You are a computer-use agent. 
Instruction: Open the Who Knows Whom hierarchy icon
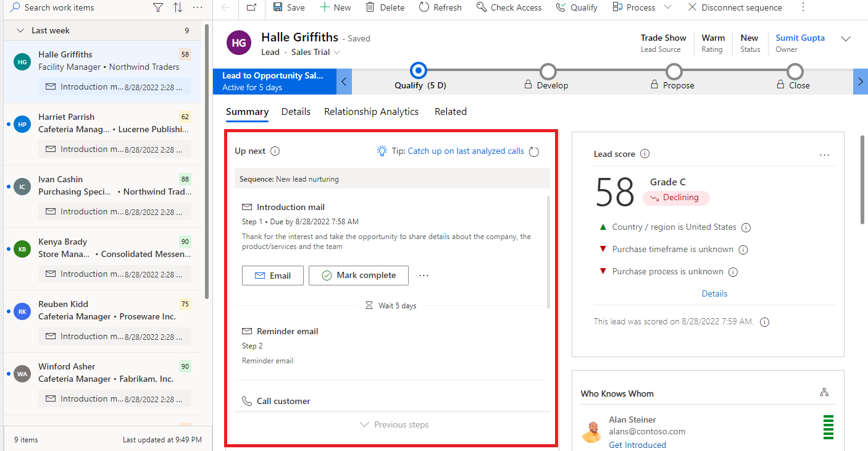tap(824, 392)
